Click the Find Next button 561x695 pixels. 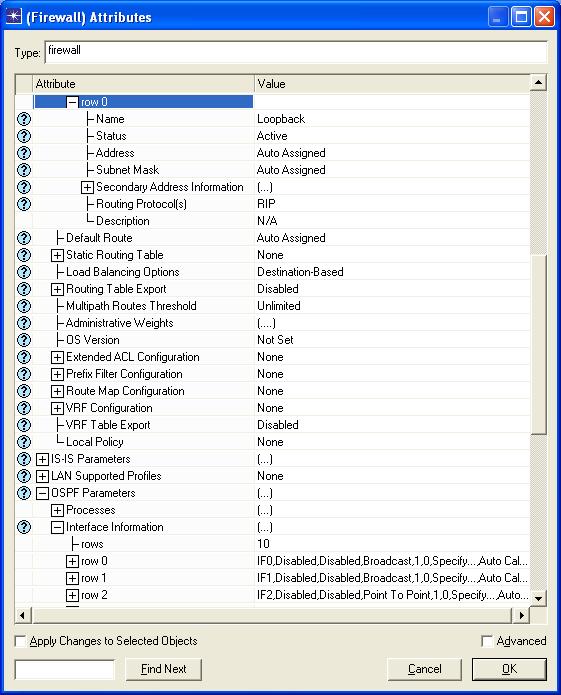[164, 669]
